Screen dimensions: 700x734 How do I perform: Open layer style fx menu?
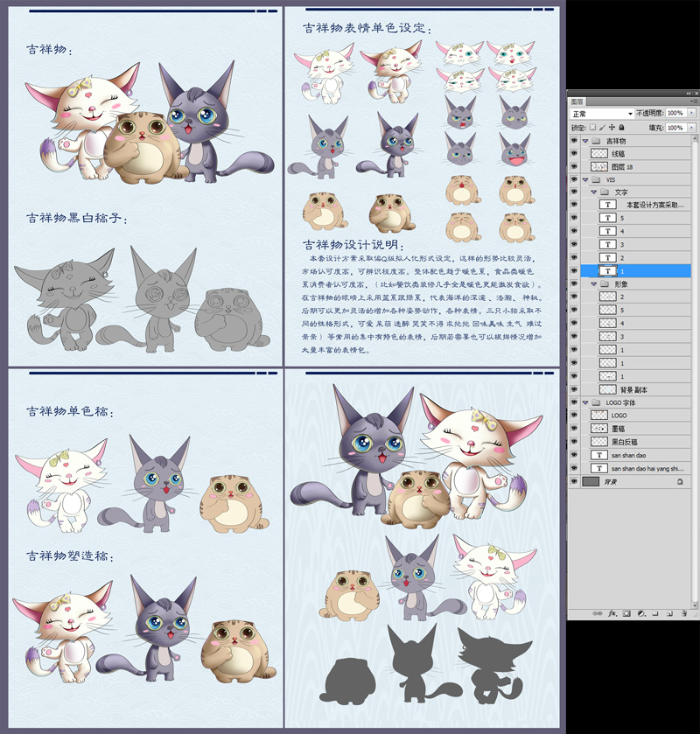coord(612,613)
